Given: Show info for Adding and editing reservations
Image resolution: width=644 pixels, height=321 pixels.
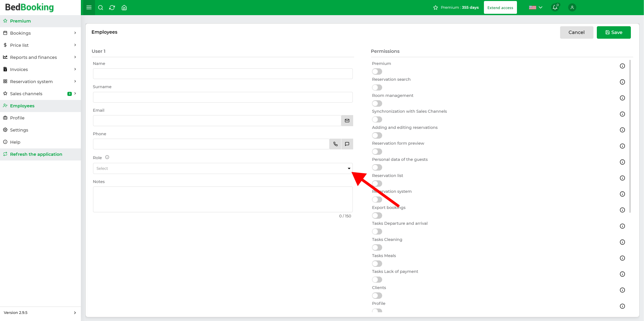Looking at the screenshot, I should [x=622, y=130].
